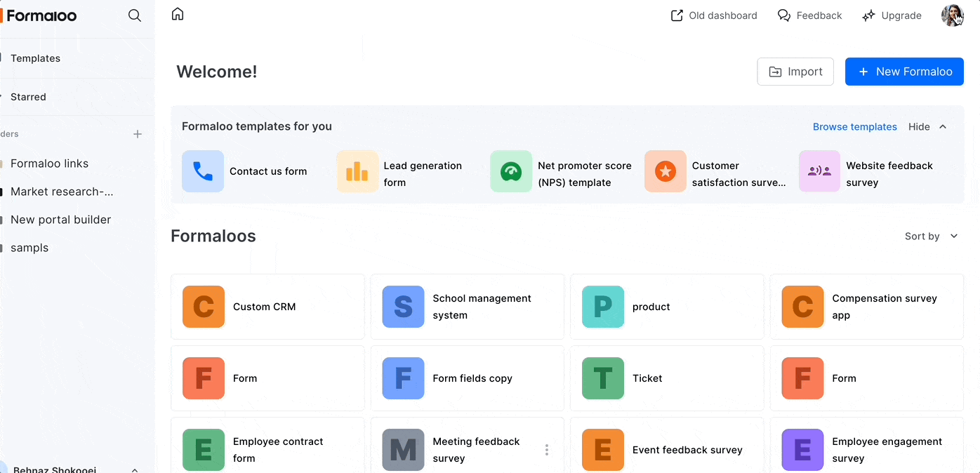Open the Ticket card title

(647, 378)
